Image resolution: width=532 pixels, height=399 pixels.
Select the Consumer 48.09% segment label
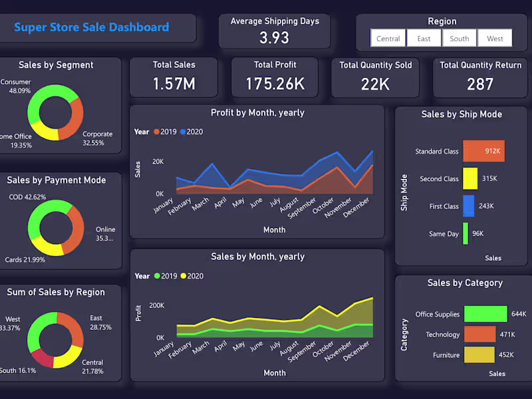(15, 86)
